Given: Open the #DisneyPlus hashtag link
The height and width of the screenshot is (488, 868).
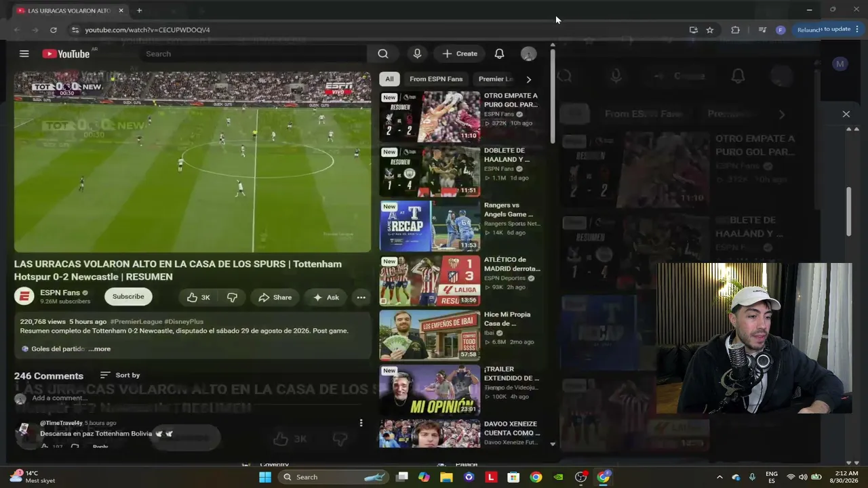Looking at the screenshot, I should [184, 322].
